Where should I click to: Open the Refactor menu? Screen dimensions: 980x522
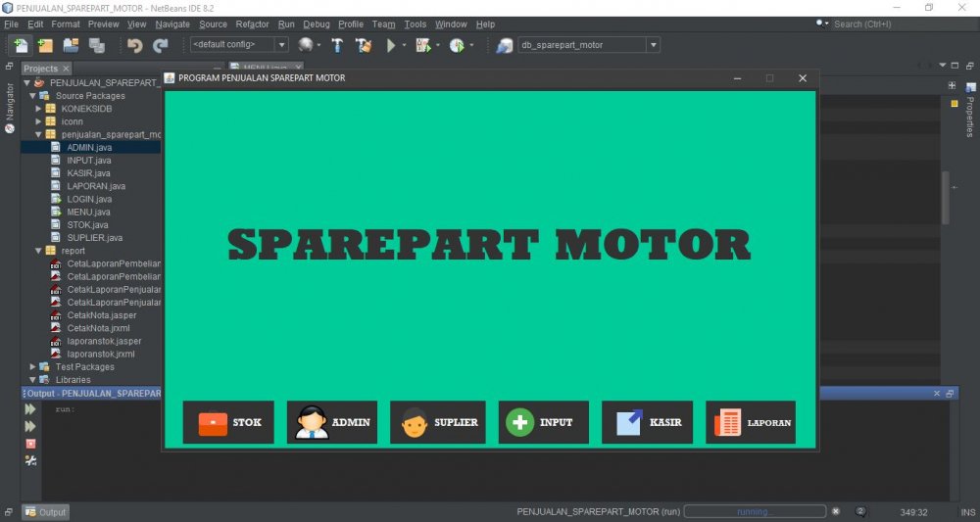(252, 24)
